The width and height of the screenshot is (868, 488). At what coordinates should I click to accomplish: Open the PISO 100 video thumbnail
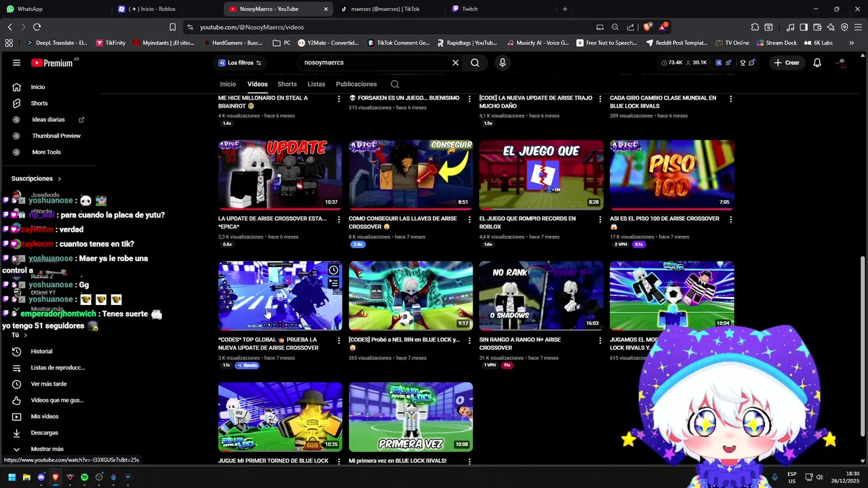coord(671,175)
